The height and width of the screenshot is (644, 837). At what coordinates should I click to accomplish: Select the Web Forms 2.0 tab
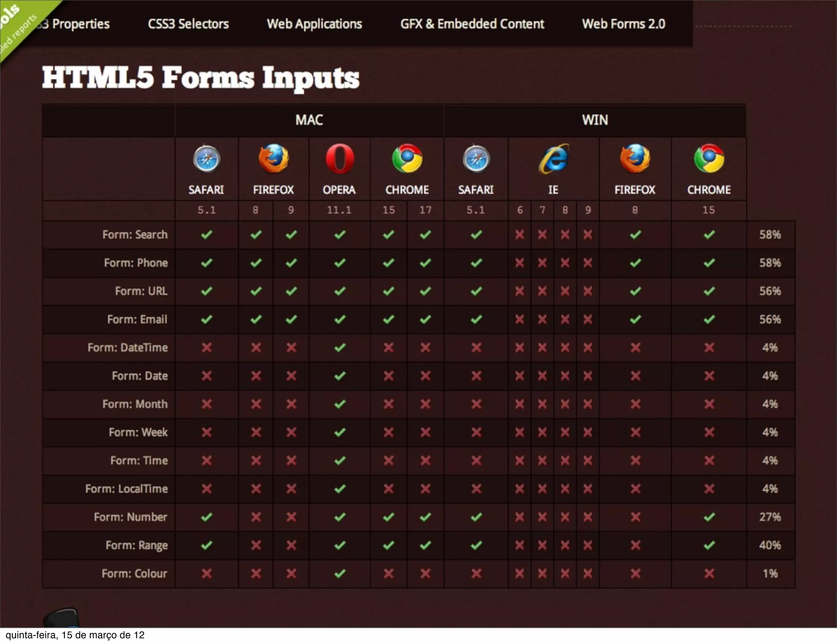tap(624, 24)
